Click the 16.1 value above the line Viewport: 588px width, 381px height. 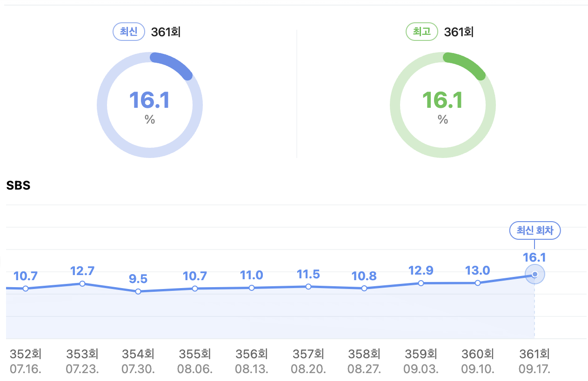click(535, 258)
